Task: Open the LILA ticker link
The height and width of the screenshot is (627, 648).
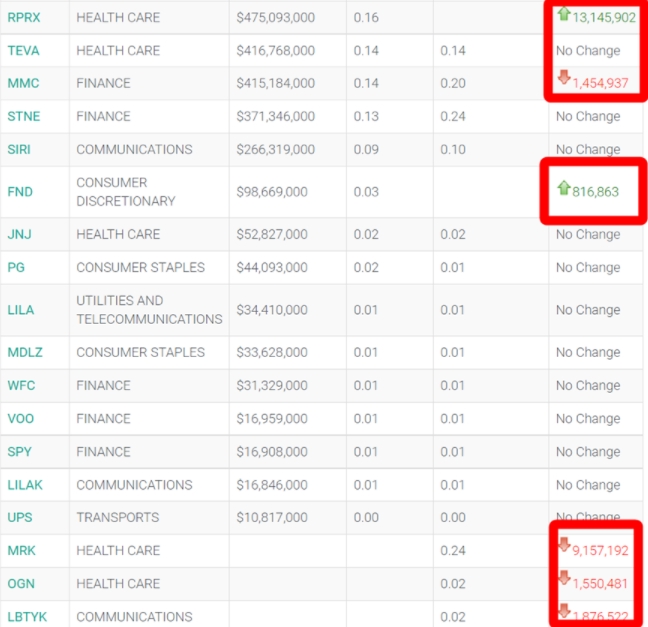Action: [x=21, y=310]
